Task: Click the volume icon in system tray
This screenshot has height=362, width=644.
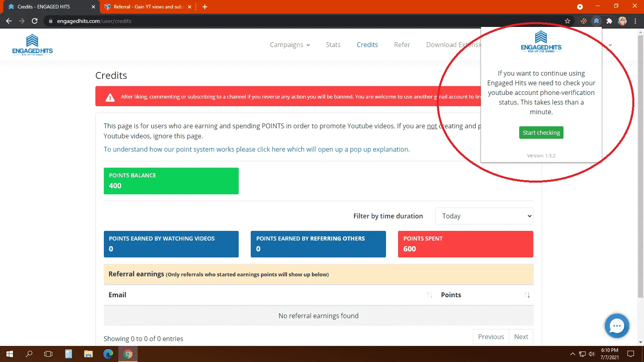Action: click(591, 354)
